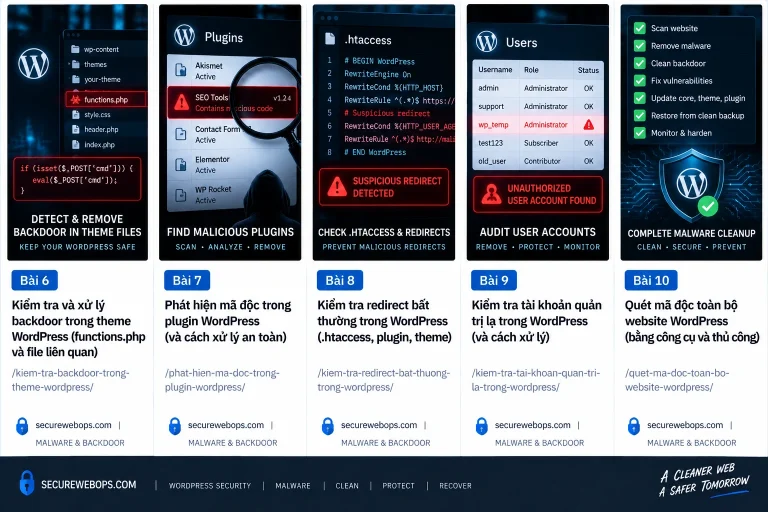This screenshot has height=512, width=768.
Task: Click the 'admin' username cell
Action: click(488, 88)
